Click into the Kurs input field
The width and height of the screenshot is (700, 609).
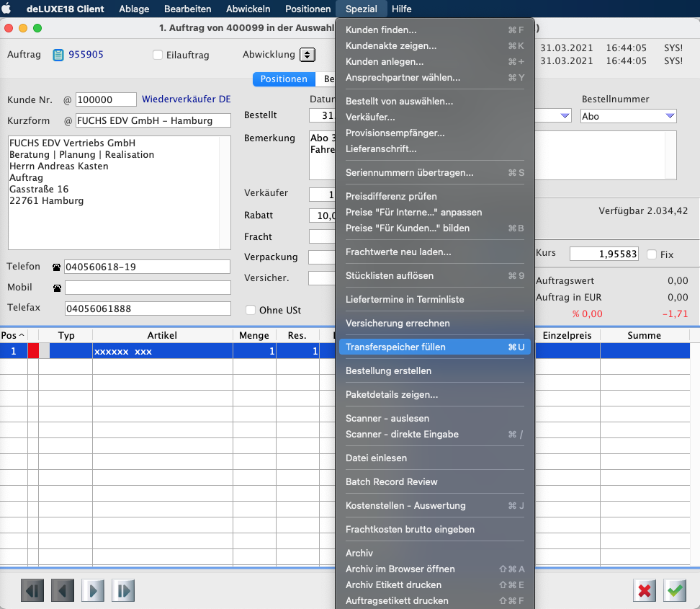pyautogui.click(x=603, y=254)
